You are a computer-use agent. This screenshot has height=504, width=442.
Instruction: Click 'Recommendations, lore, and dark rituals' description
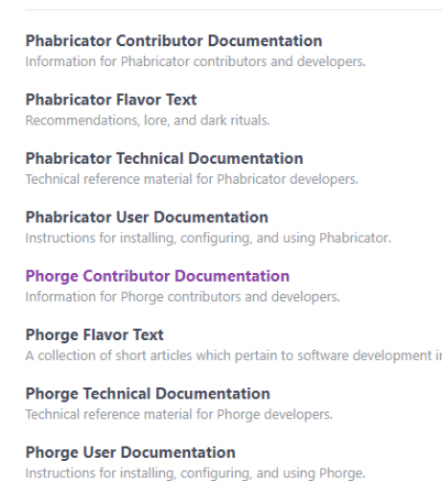click(x=148, y=121)
